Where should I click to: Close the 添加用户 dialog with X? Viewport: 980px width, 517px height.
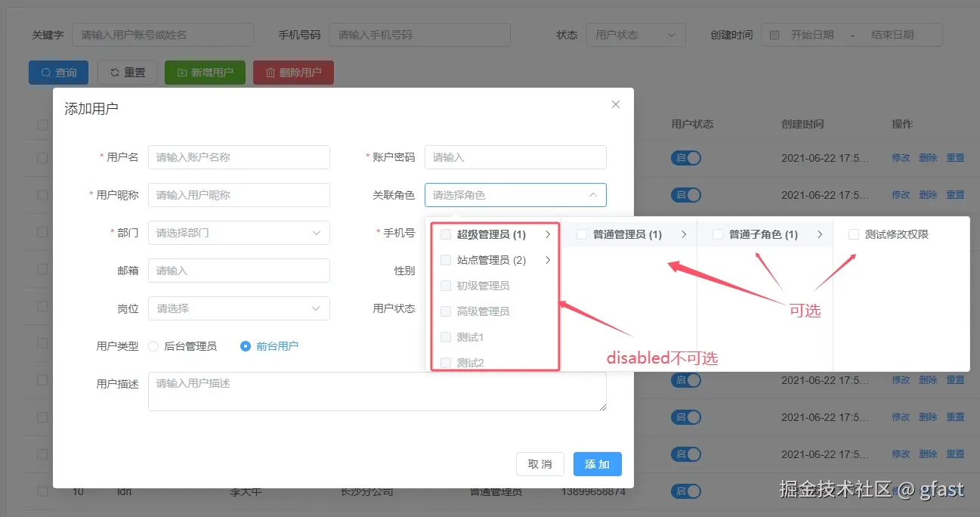(616, 104)
